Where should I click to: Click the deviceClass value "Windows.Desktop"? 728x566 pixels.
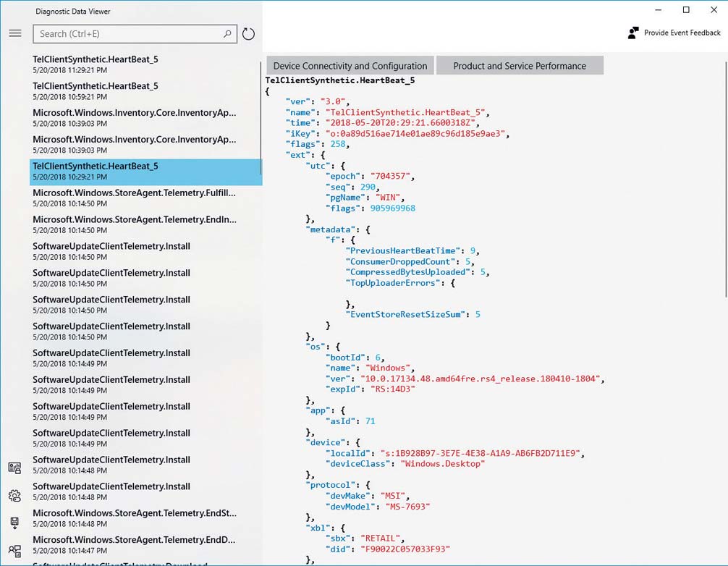(442, 464)
